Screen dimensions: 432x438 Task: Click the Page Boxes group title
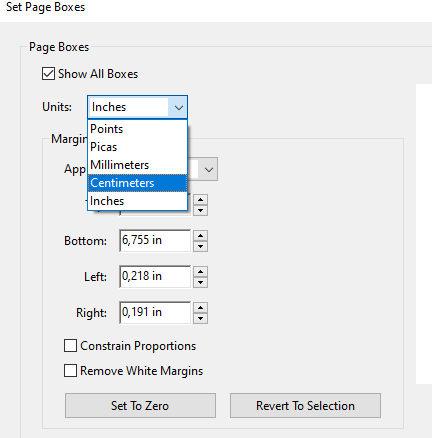[x=59, y=47]
